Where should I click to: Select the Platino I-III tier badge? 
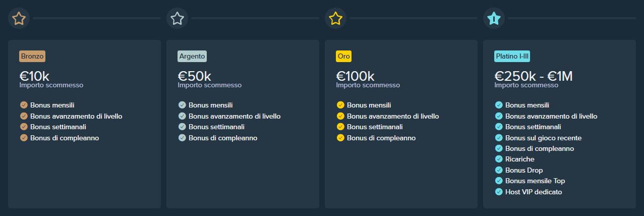click(512, 56)
